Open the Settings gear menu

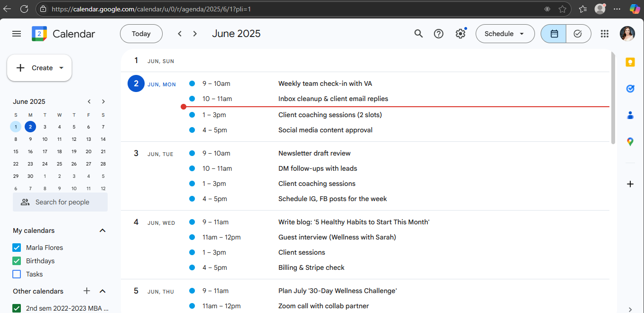460,34
